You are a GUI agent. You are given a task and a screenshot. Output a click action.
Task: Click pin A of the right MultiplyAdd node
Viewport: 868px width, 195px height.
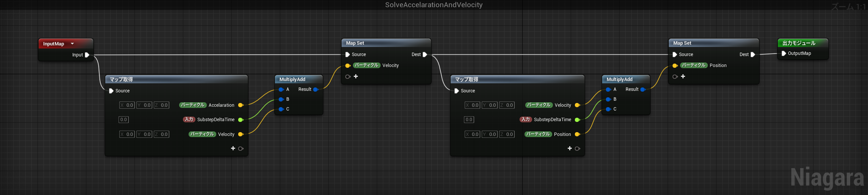click(608, 89)
